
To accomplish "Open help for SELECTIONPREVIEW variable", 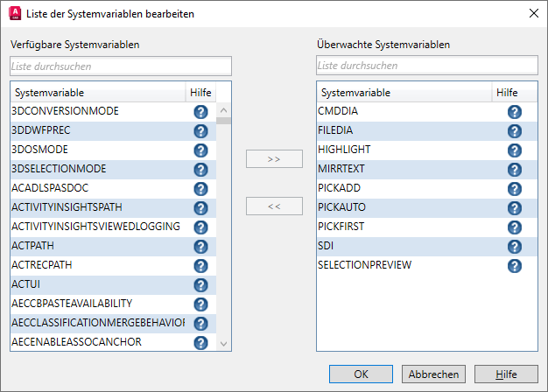I will [x=515, y=266].
